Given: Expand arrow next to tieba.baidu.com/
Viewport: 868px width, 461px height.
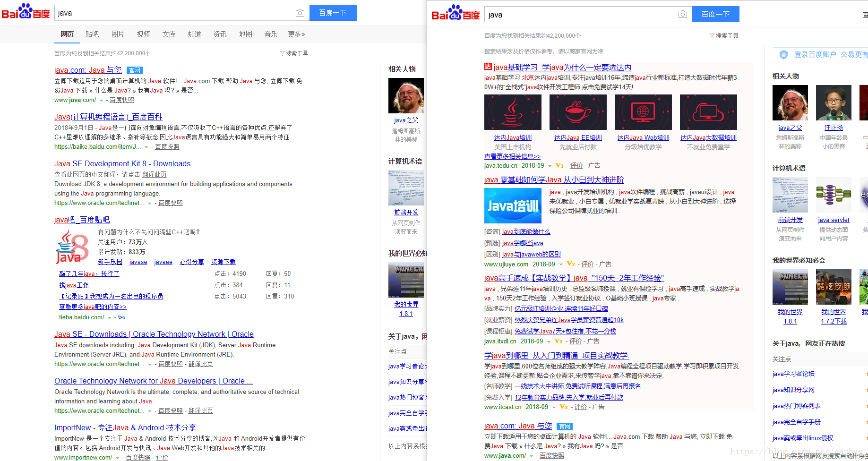Looking at the screenshot, I should pyautogui.click(x=109, y=317).
